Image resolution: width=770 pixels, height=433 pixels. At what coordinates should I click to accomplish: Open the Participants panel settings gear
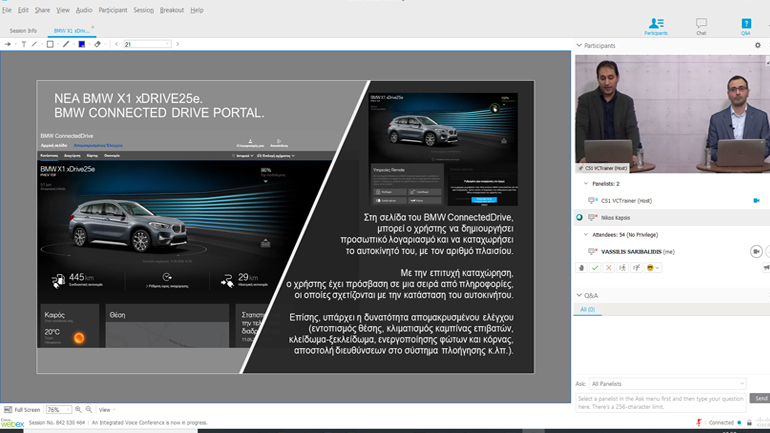pos(758,45)
